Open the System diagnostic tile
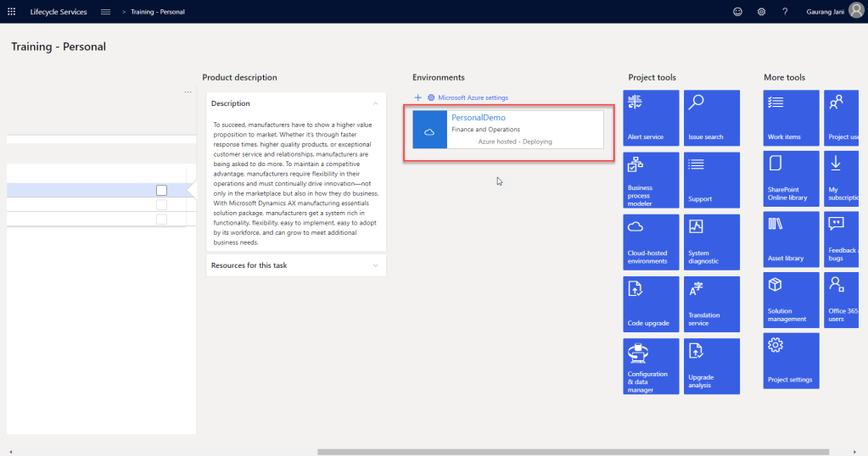This screenshot has width=868, height=456. coord(711,242)
